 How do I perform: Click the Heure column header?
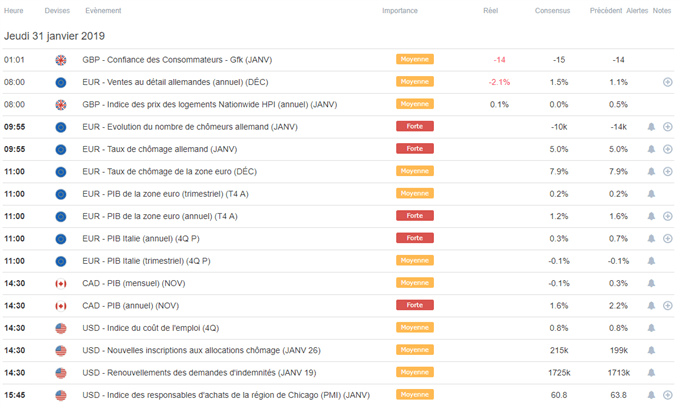coord(13,10)
